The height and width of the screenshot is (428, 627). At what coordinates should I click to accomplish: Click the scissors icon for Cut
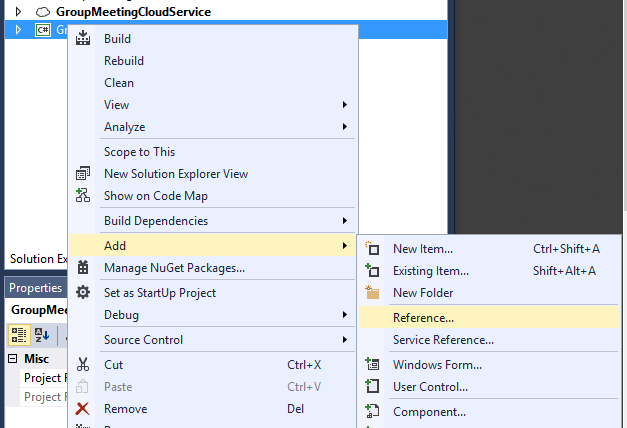click(83, 365)
